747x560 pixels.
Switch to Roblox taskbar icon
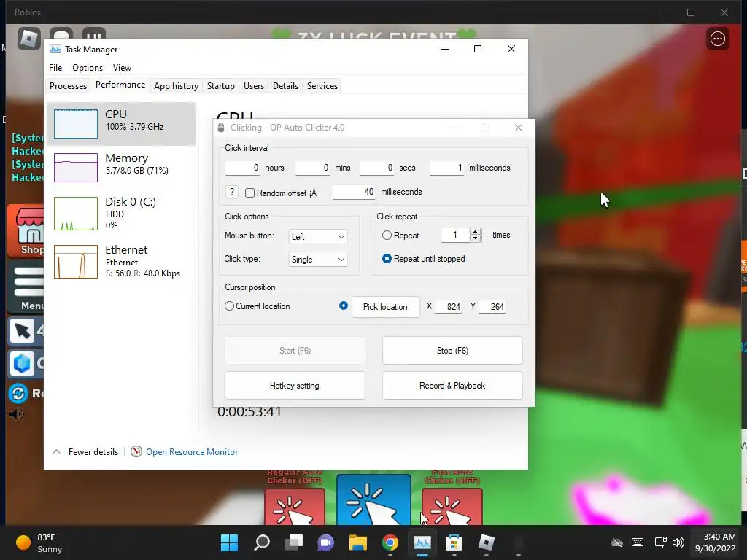[x=487, y=542]
